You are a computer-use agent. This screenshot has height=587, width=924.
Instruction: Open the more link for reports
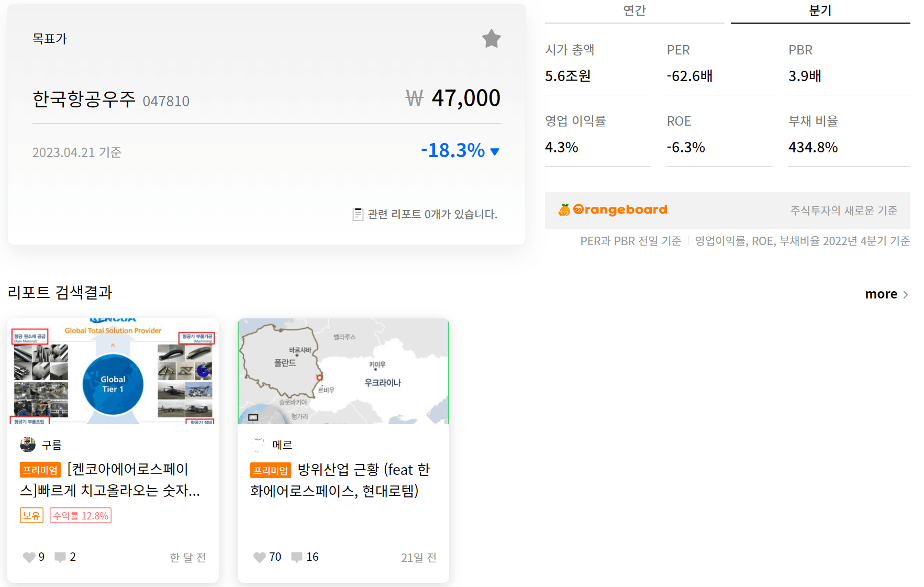[886, 294]
